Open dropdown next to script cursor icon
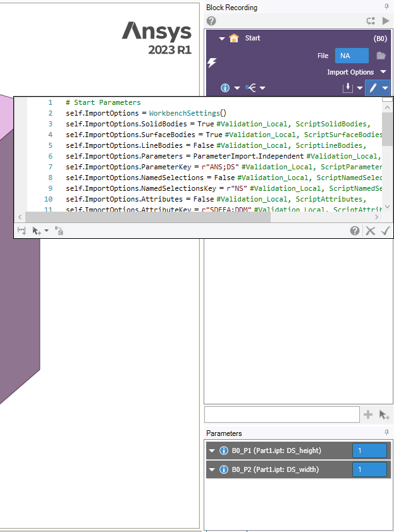Image resolution: width=394 pixels, height=532 pixels. coord(47,231)
